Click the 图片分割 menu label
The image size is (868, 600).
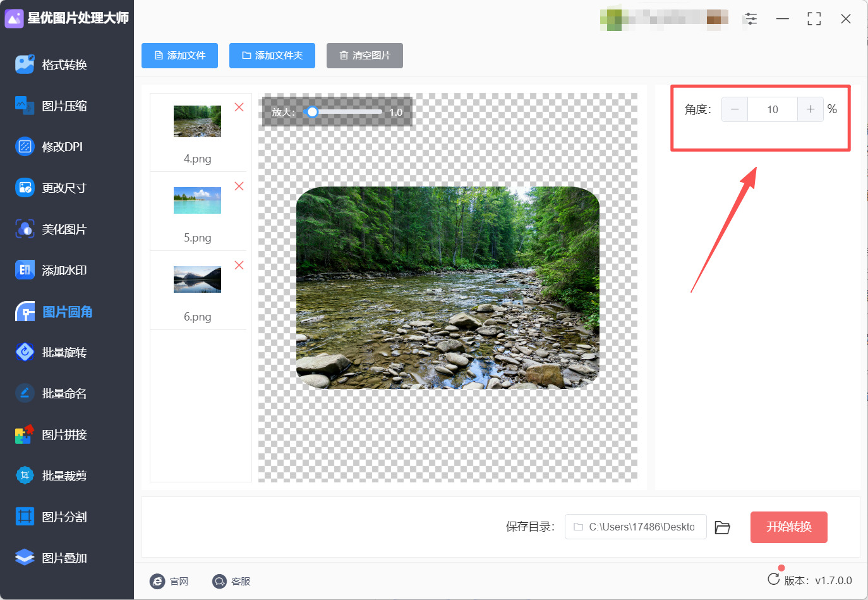click(64, 517)
